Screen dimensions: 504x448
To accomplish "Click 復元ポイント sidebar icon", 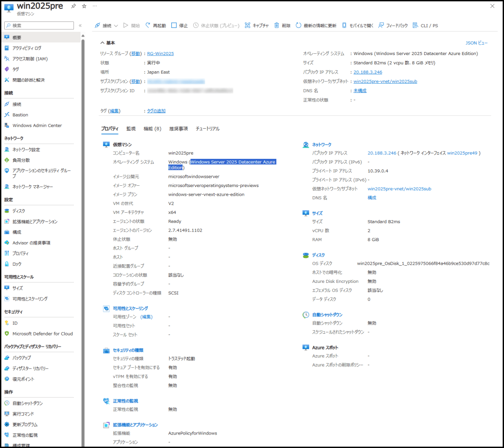I will 7,379.
